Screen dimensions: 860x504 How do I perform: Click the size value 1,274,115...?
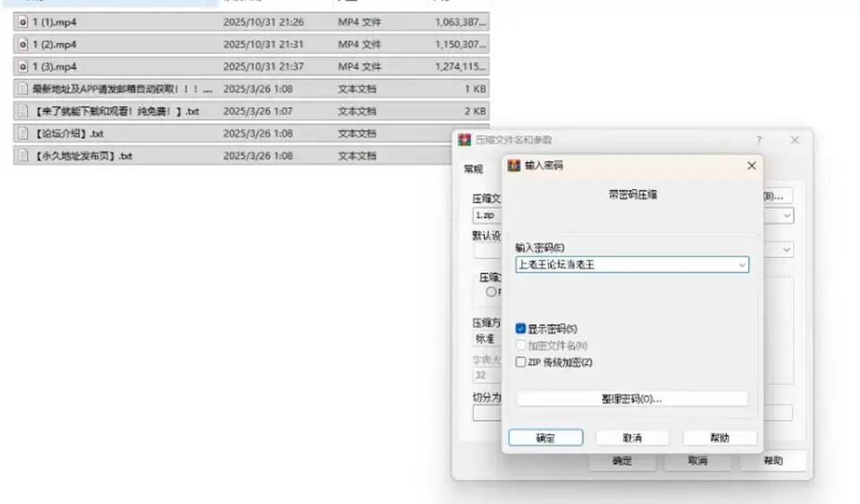click(x=460, y=66)
